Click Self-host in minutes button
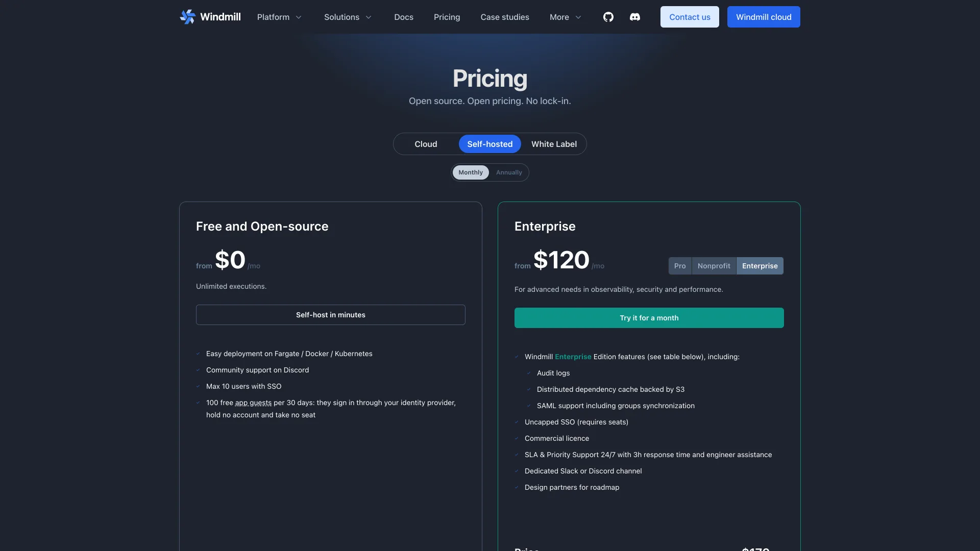The image size is (980, 551). tap(331, 315)
